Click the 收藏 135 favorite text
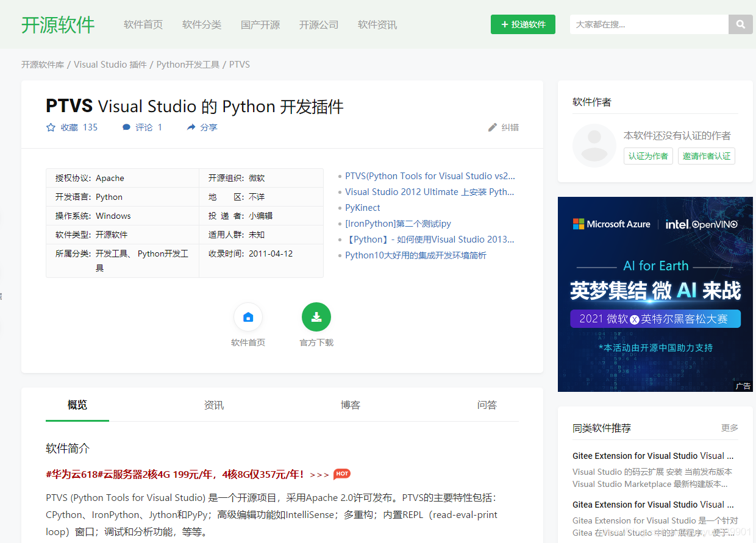Viewport: 756px width, 543px height. (x=79, y=127)
